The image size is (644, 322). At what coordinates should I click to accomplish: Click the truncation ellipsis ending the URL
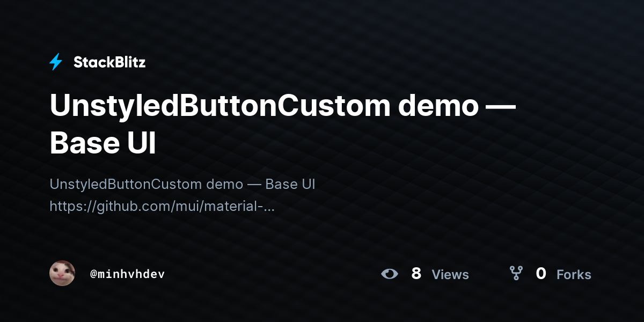point(269,206)
